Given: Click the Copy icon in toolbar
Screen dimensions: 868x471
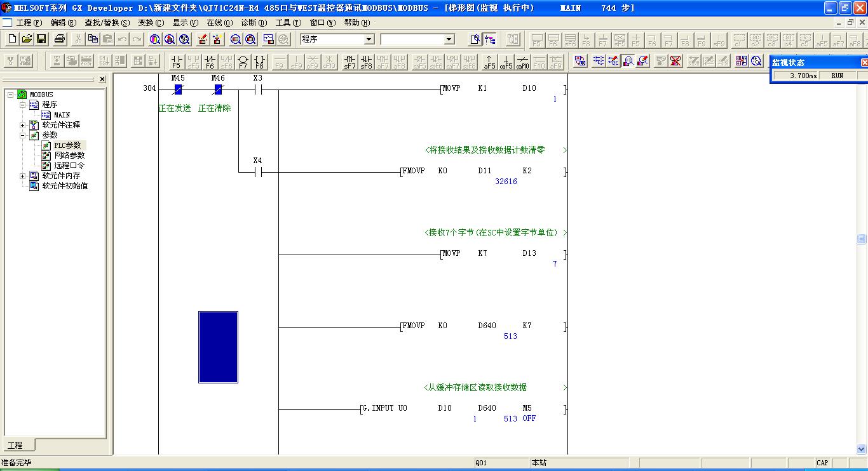Looking at the screenshot, I should point(93,39).
